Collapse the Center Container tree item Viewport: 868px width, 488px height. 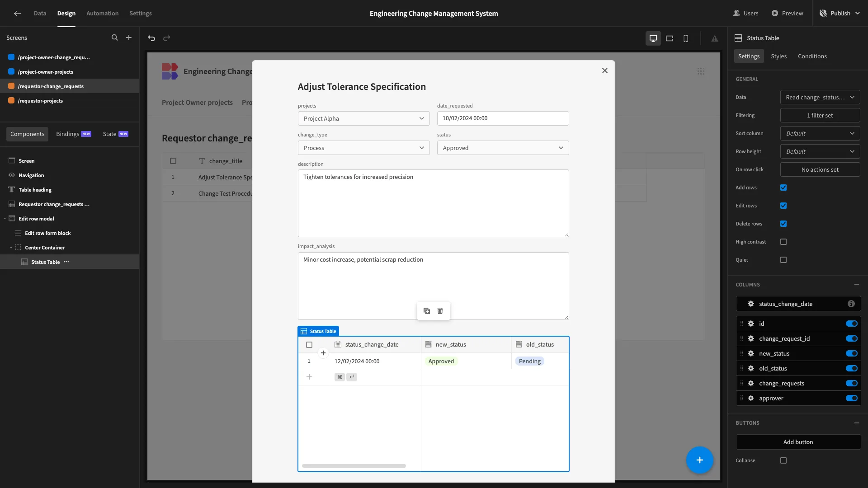click(11, 248)
